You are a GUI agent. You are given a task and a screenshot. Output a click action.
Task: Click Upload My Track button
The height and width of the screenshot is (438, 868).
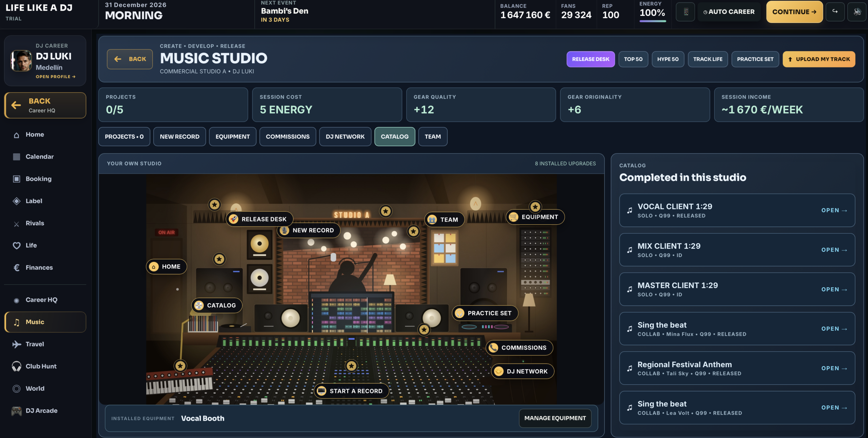(x=819, y=59)
